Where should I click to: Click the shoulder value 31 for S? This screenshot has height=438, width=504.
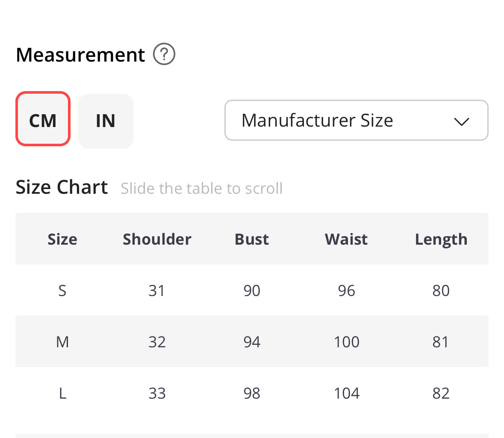[157, 290]
